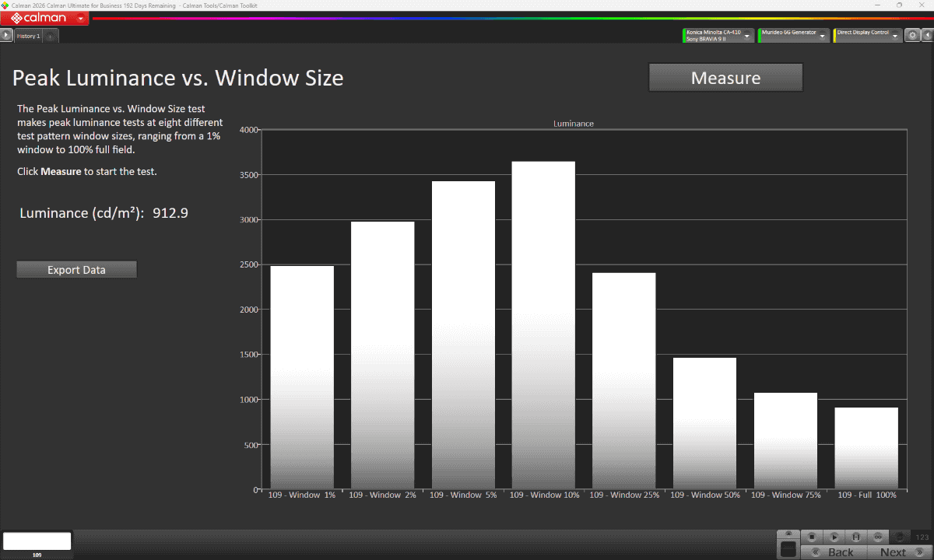Switch to the History 1 tab
This screenshot has width=934, height=560.
pos(28,36)
